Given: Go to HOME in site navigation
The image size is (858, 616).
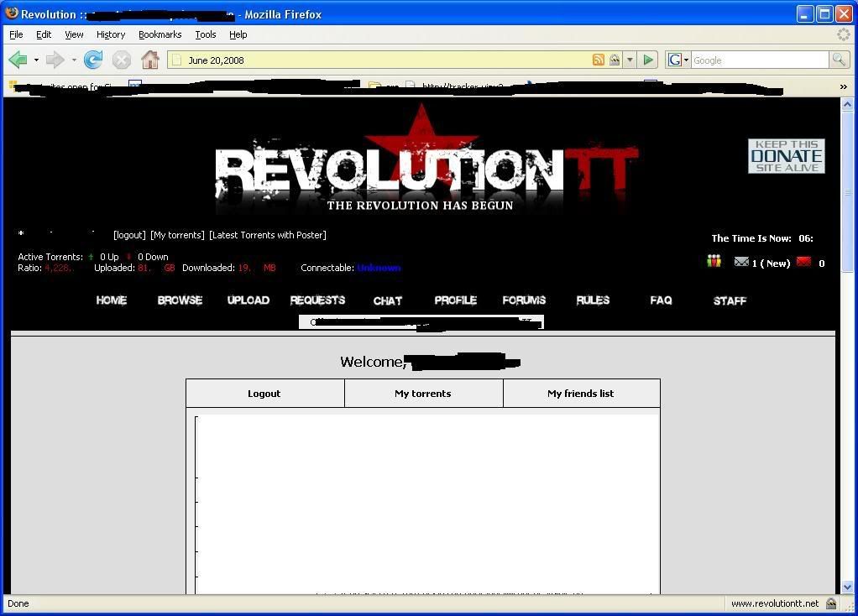Looking at the screenshot, I should click(111, 300).
